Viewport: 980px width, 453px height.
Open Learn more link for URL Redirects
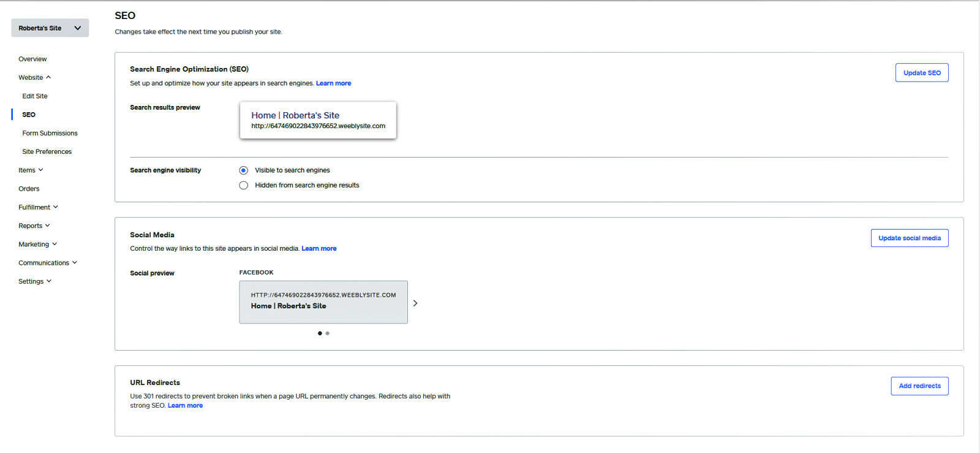(x=185, y=406)
